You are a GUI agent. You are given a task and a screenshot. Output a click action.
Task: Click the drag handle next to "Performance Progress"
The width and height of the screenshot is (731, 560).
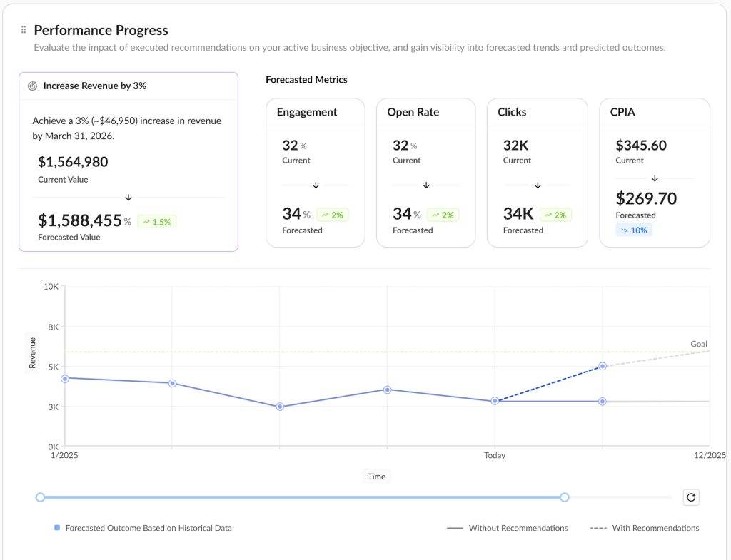pos(22,29)
